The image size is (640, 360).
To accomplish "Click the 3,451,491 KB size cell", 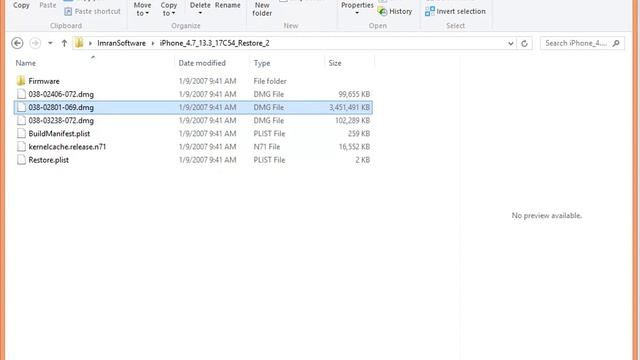I will pos(349,107).
